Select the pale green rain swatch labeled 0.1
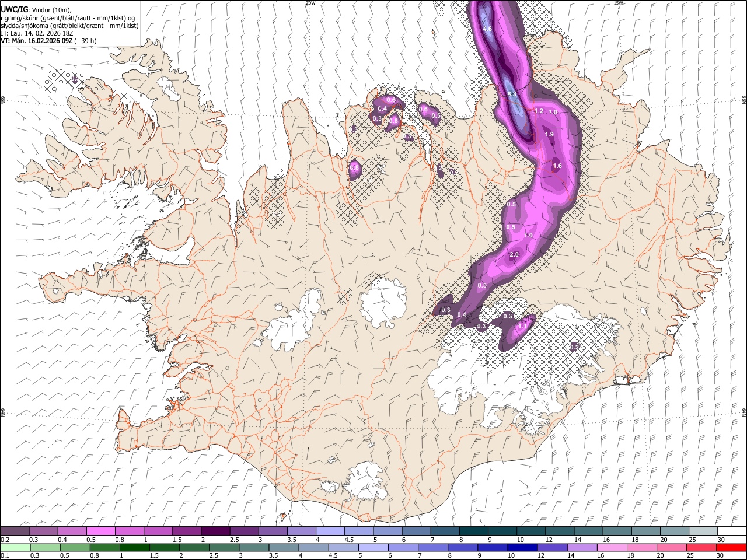 click(x=15, y=547)
